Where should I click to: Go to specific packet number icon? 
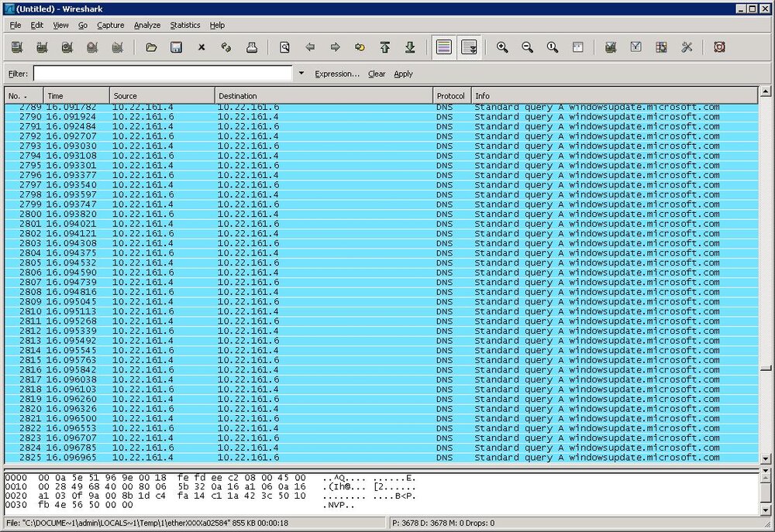coord(360,47)
